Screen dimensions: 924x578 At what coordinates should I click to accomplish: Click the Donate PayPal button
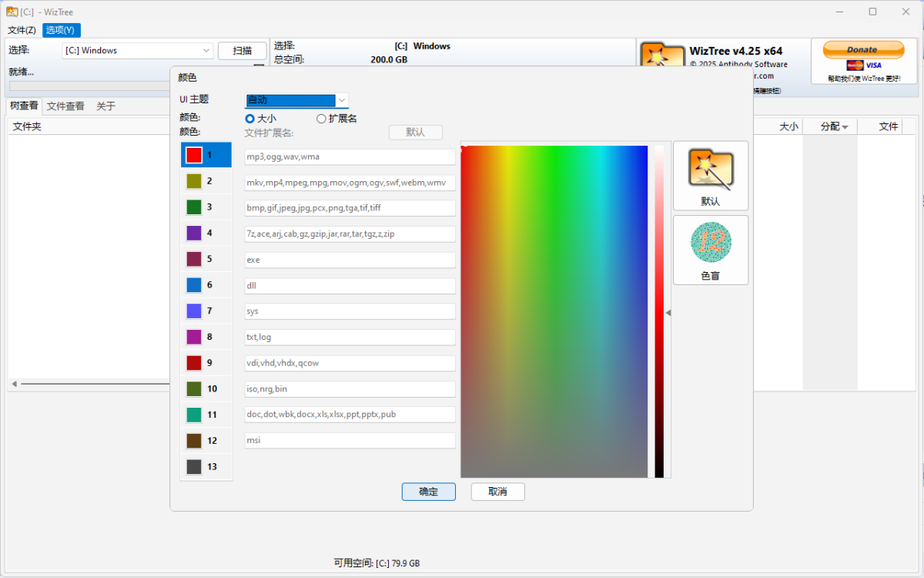coord(863,50)
